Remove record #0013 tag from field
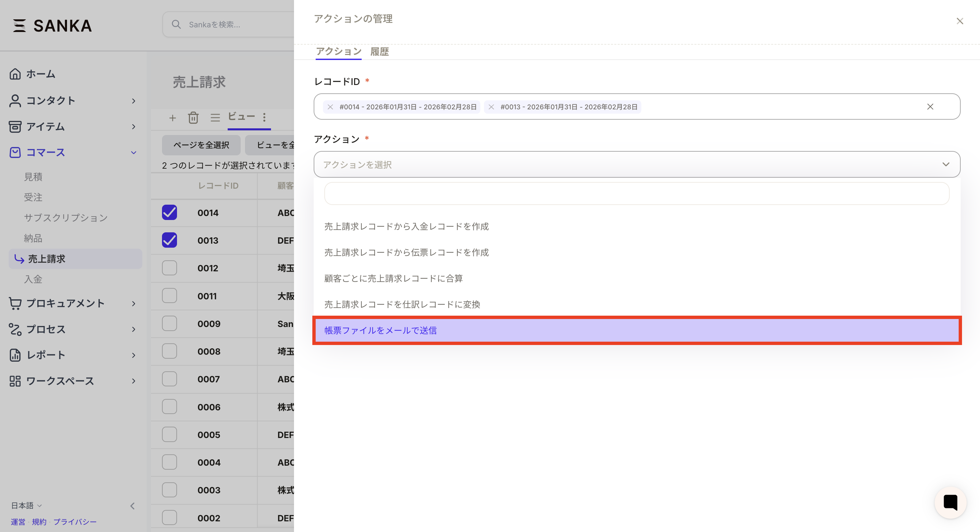The width and height of the screenshot is (980, 532). point(491,107)
